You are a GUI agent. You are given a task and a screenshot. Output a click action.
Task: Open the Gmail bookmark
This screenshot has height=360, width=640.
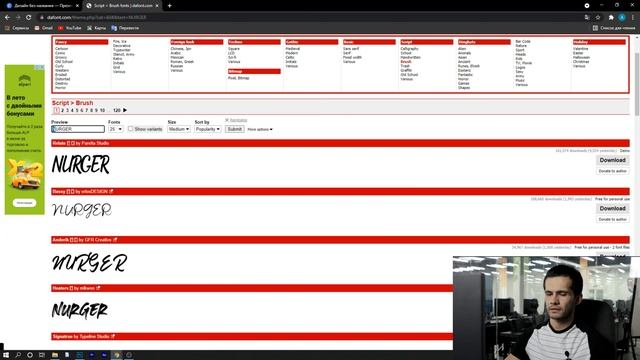44,28
